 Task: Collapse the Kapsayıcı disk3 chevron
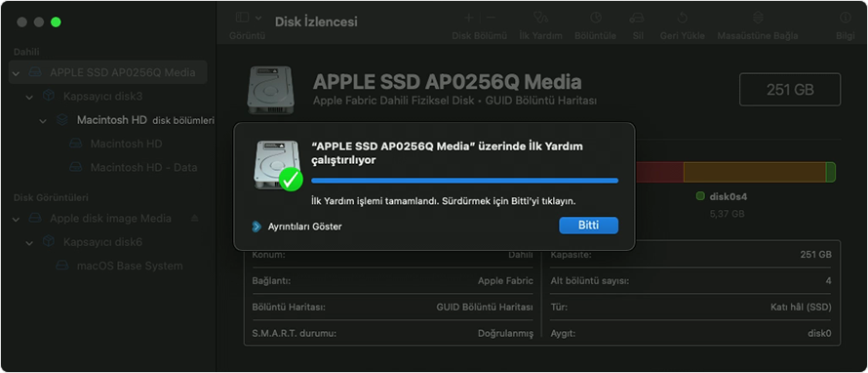tap(29, 97)
